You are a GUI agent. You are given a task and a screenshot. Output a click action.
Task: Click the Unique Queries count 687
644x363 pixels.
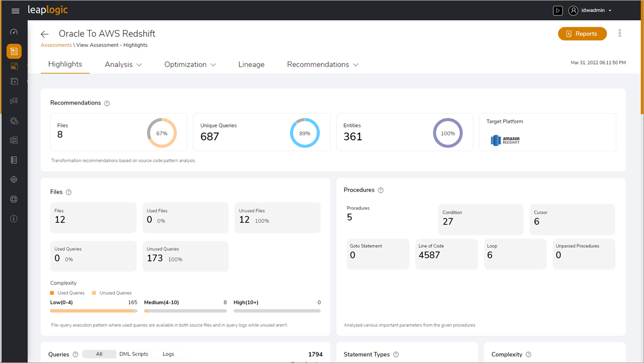[210, 137]
